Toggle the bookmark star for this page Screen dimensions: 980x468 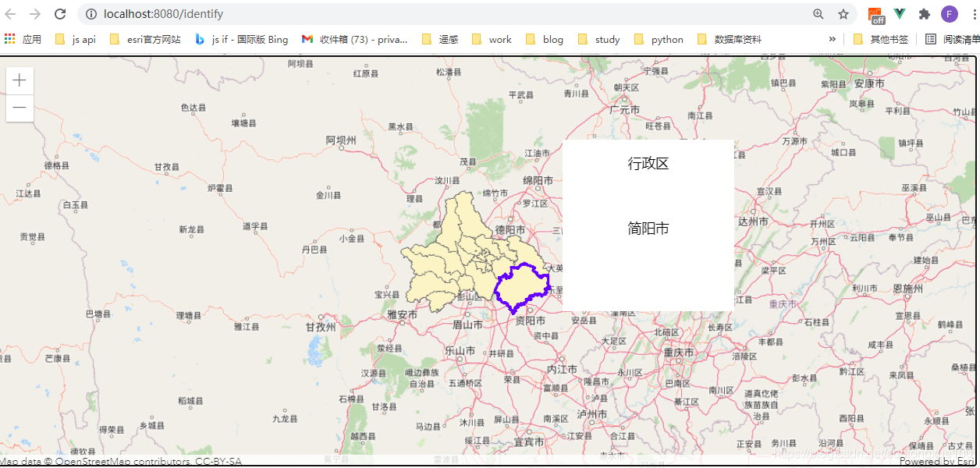(843, 13)
